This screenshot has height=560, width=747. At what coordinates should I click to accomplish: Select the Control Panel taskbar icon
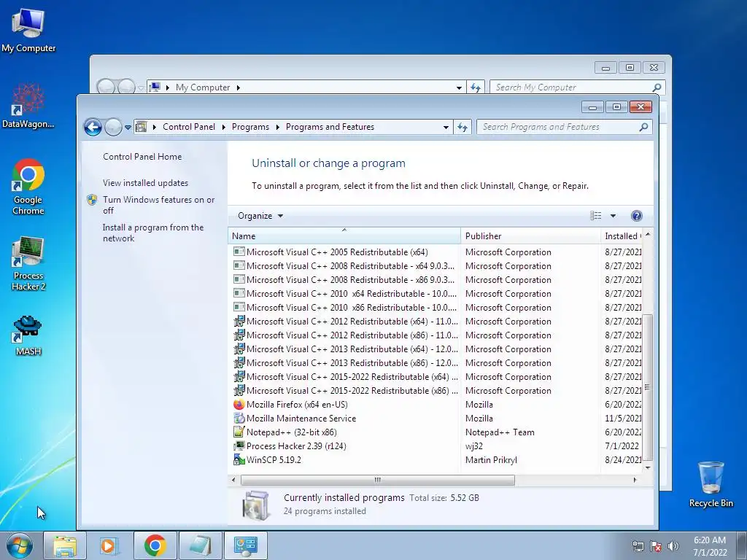tap(246, 545)
